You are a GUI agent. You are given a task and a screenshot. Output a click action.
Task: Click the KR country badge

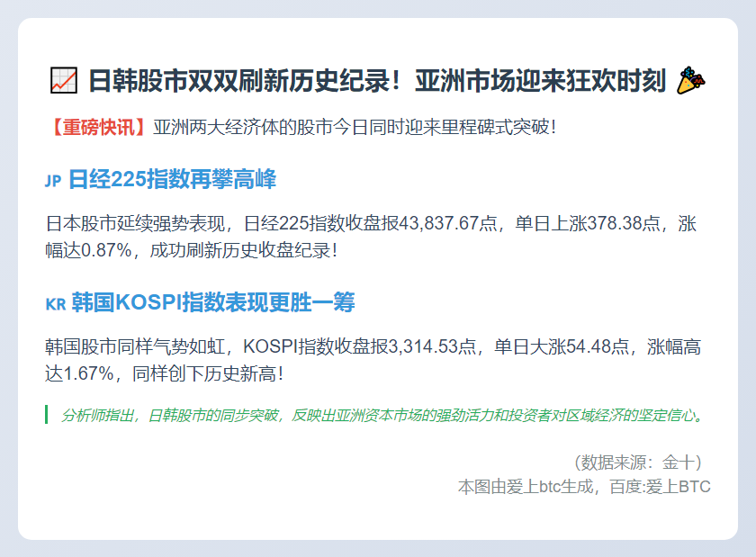pos(55,304)
